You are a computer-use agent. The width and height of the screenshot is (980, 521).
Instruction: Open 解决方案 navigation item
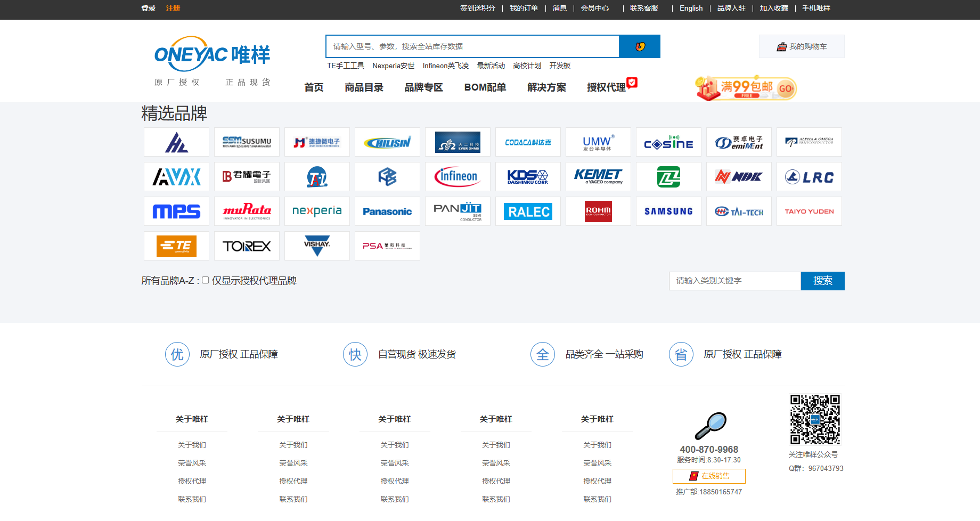546,87
